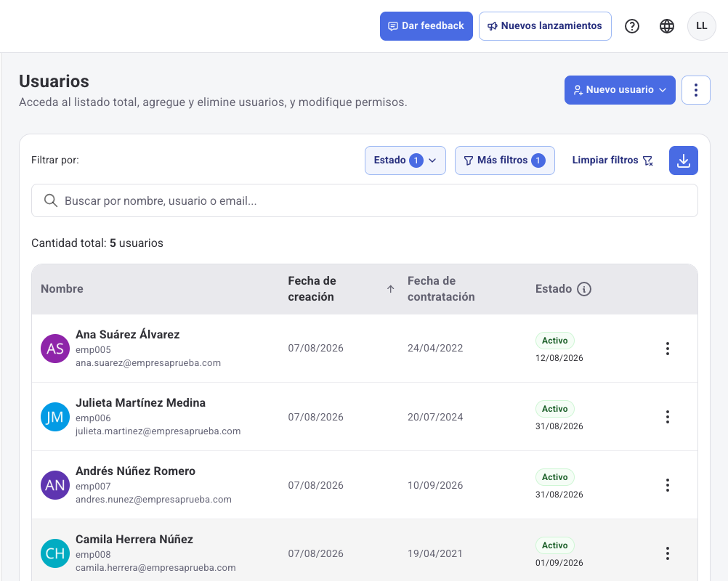Click the JM avatar of Julieta Martínez

[x=55, y=417]
